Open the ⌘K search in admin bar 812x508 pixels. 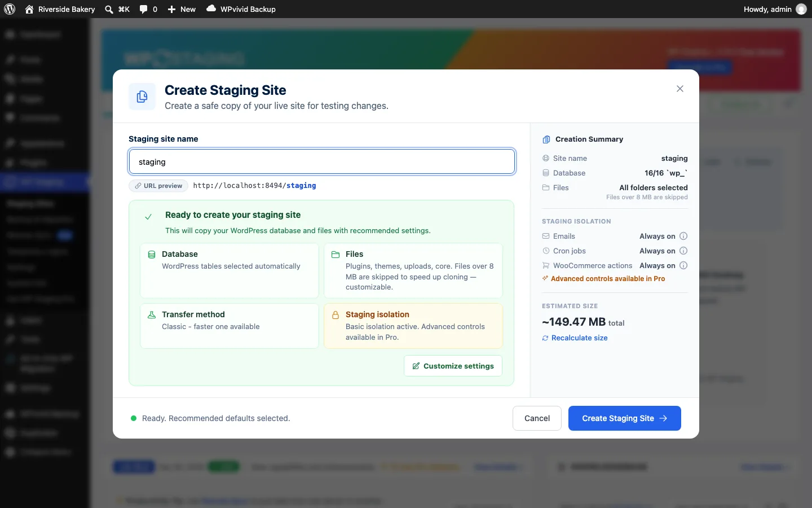click(117, 9)
